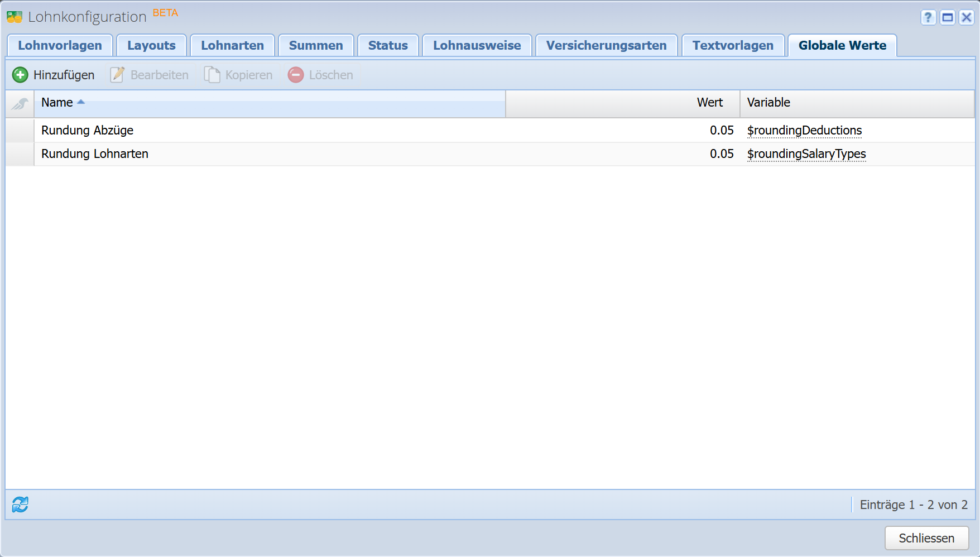Click the green Hinzufügen plus icon

point(20,75)
